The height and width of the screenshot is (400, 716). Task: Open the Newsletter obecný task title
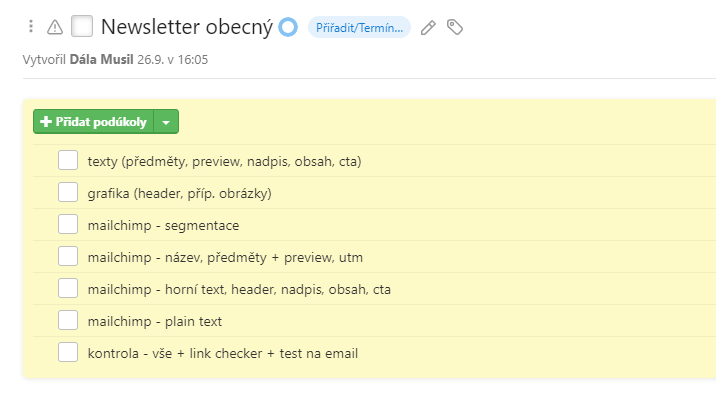point(187,27)
